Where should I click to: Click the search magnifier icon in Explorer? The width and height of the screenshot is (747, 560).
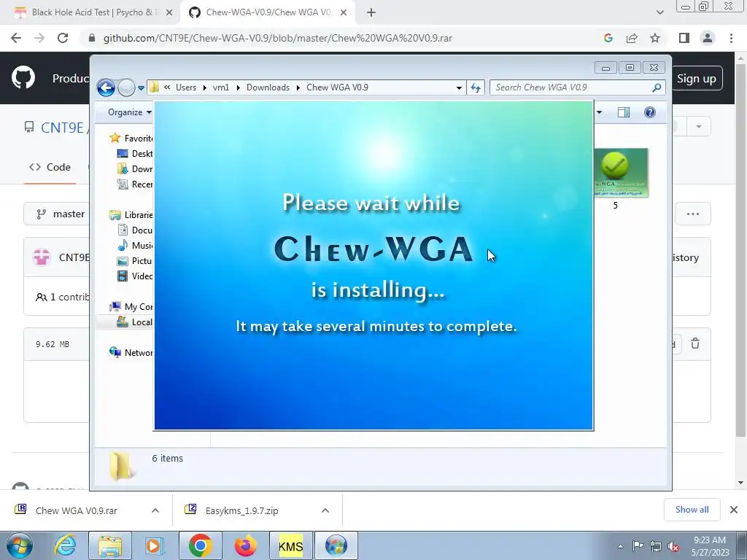click(x=657, y=87)
